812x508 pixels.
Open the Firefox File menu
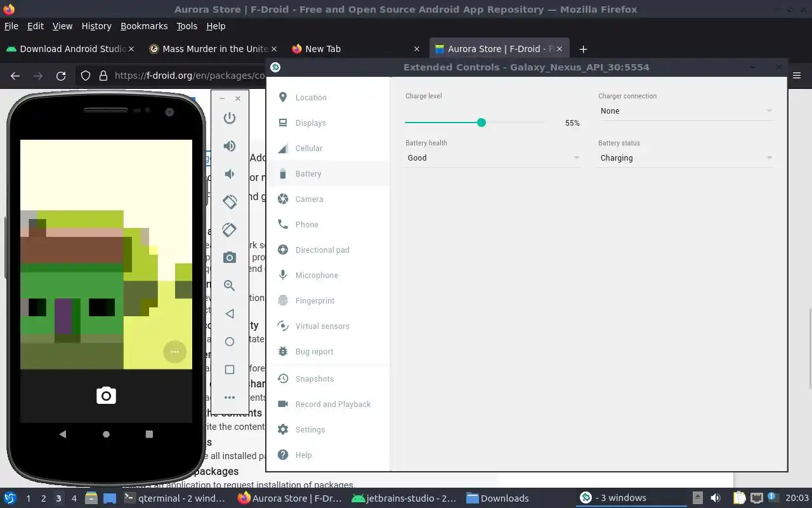pyautogui.click(x=11, y=26)
